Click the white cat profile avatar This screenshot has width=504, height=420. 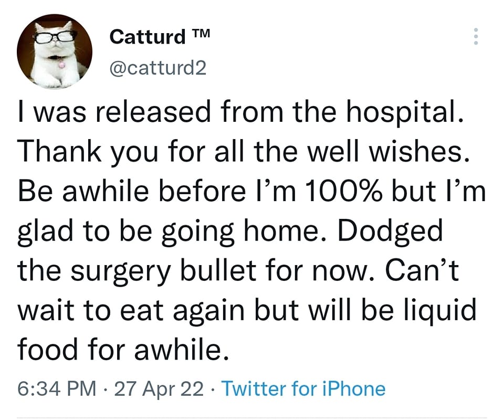pyautogui.click(x=54, y=51)
